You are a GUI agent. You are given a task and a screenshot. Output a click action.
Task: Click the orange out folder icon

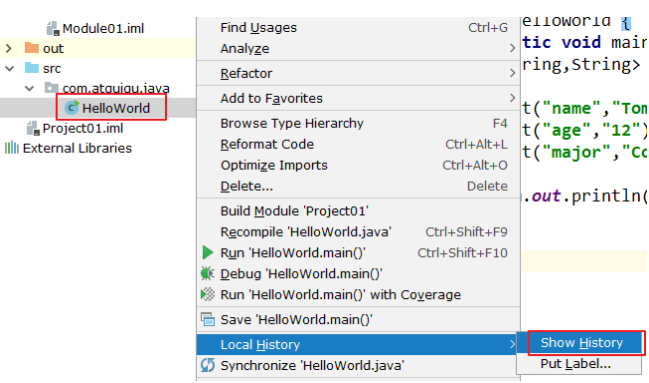(x=31, y=48)
